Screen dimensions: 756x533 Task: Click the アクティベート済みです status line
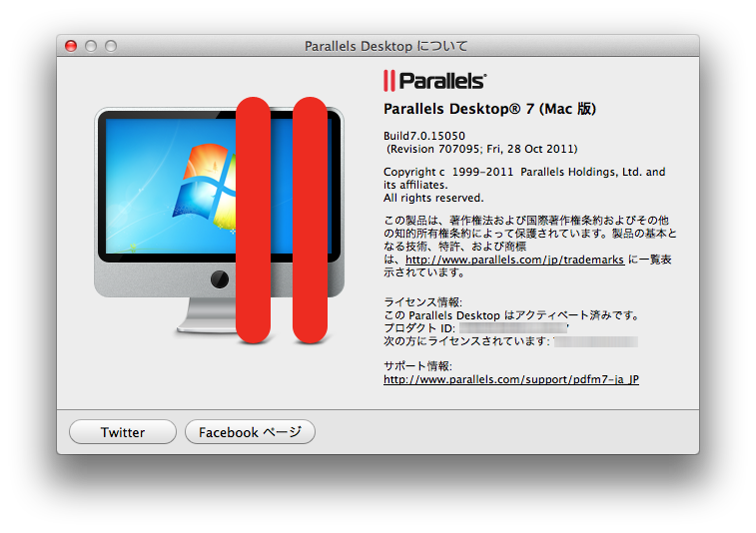(x=512, y=315)
